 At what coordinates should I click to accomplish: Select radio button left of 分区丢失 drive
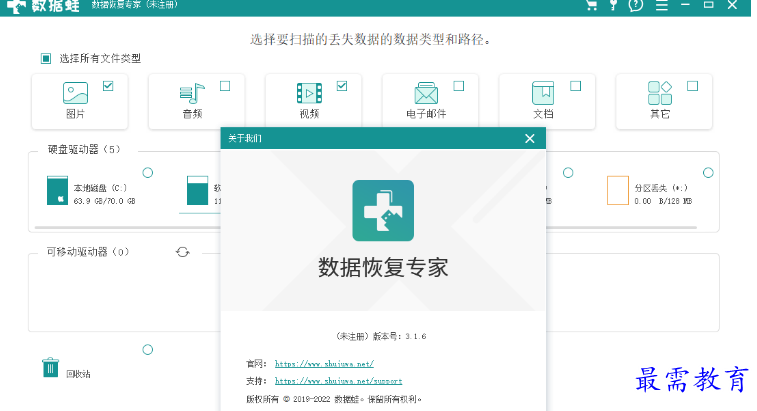point(568,172)
